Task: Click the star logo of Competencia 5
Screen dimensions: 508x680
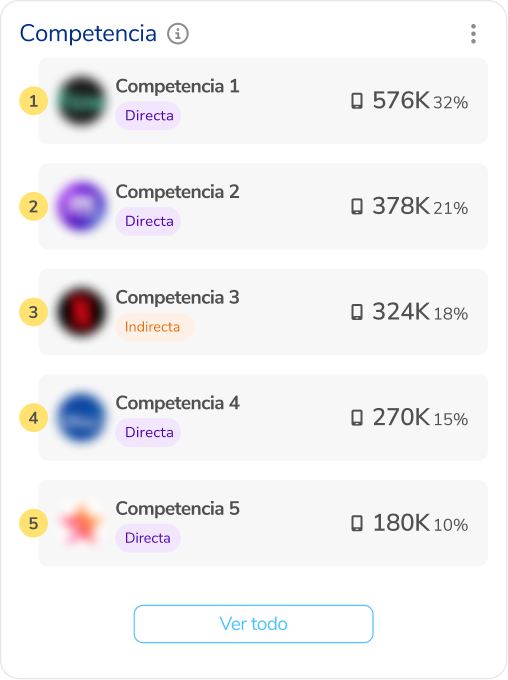Action: pyautogui.click(x=81, y=523)
